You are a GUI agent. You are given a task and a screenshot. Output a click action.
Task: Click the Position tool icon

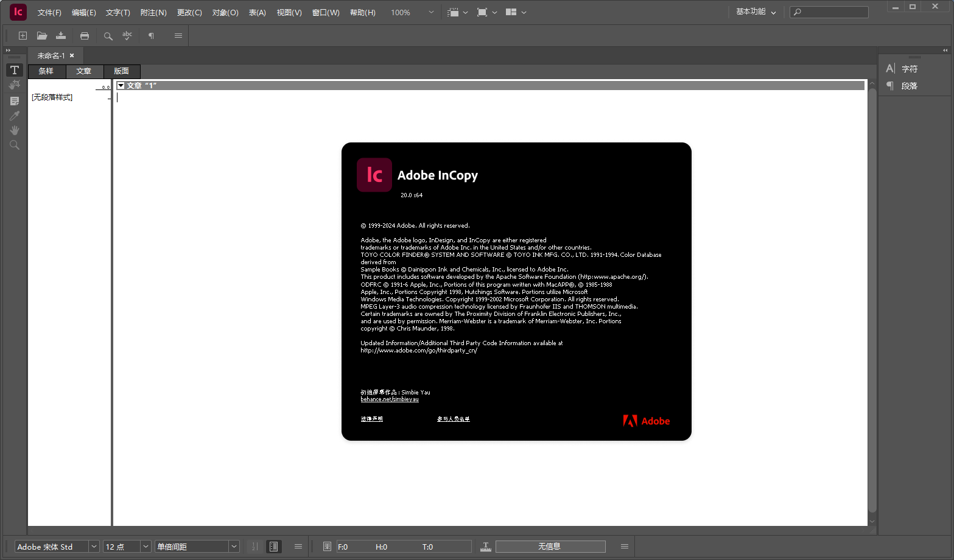point(14,85)
